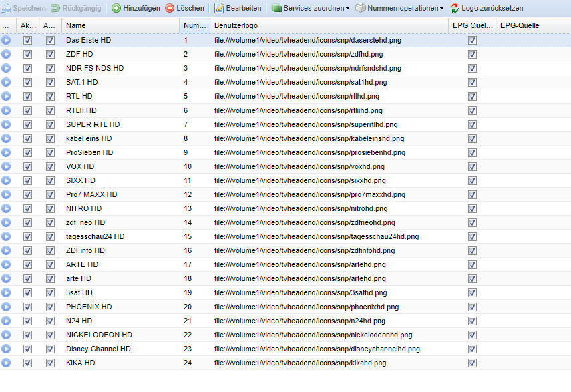This screenshot has height=392, width=571.
Task: Click the 3sathd.png logo path
Action: pos(301,292)
